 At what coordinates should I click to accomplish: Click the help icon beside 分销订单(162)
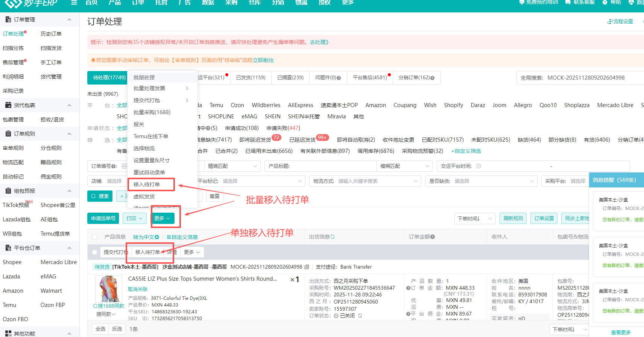click(x=432, y=78)
